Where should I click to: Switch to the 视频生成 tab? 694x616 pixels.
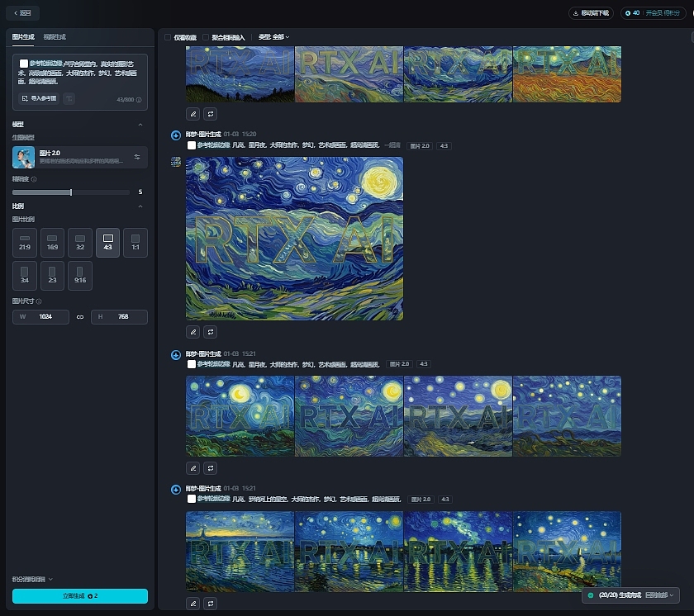[x=55, y=36]
